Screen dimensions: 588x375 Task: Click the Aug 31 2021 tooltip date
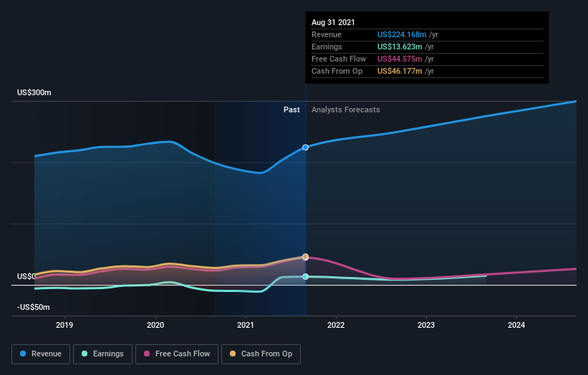point(333,22)
